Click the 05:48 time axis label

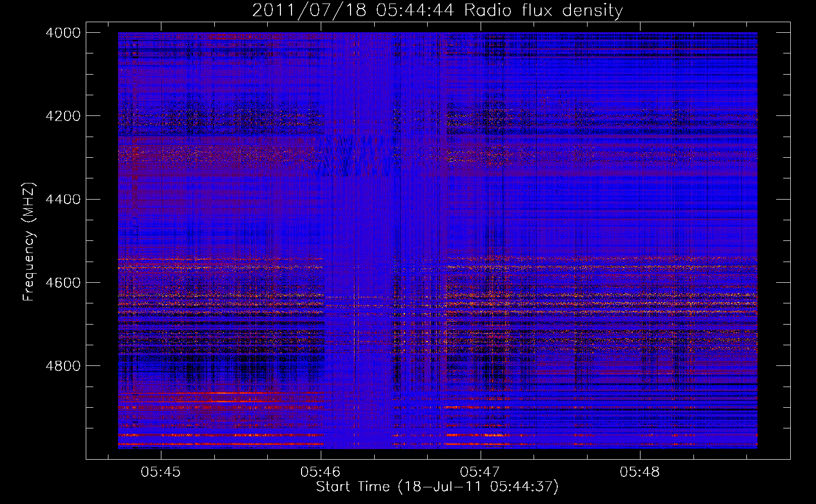(640, 472)
